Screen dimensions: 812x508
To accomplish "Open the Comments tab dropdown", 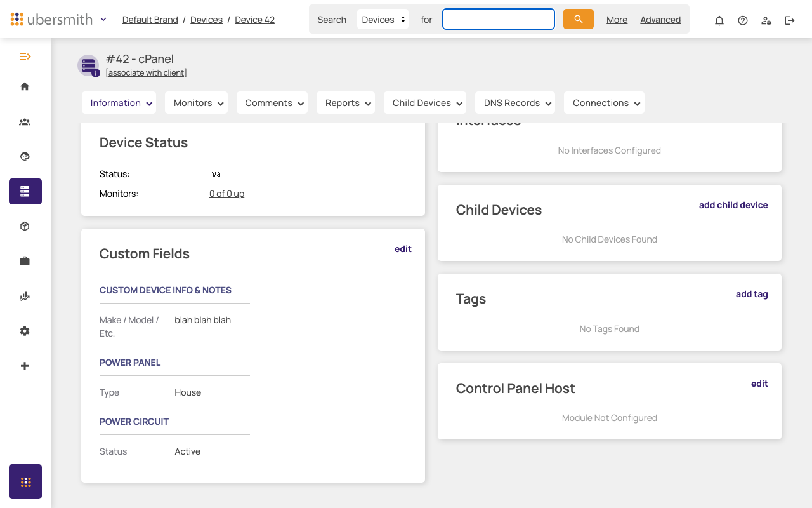I will [x=272, y=103].
